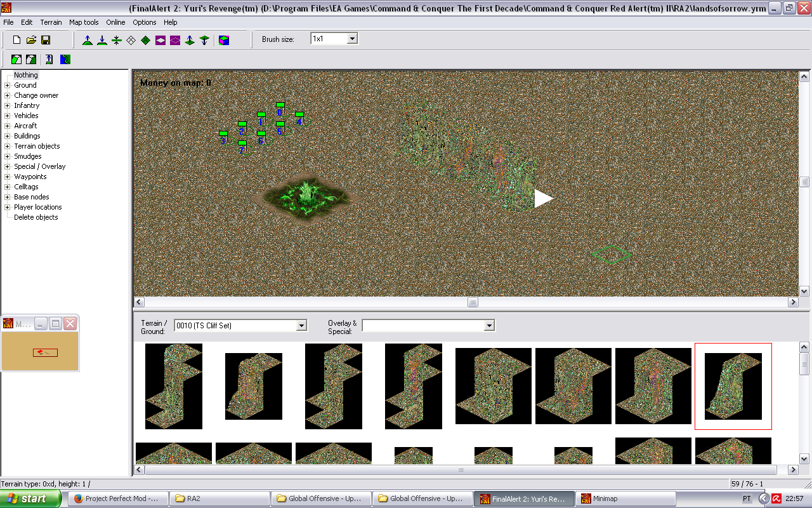Select Aircraft in the tree
The image size is (812, 508).
click(25, 126)
